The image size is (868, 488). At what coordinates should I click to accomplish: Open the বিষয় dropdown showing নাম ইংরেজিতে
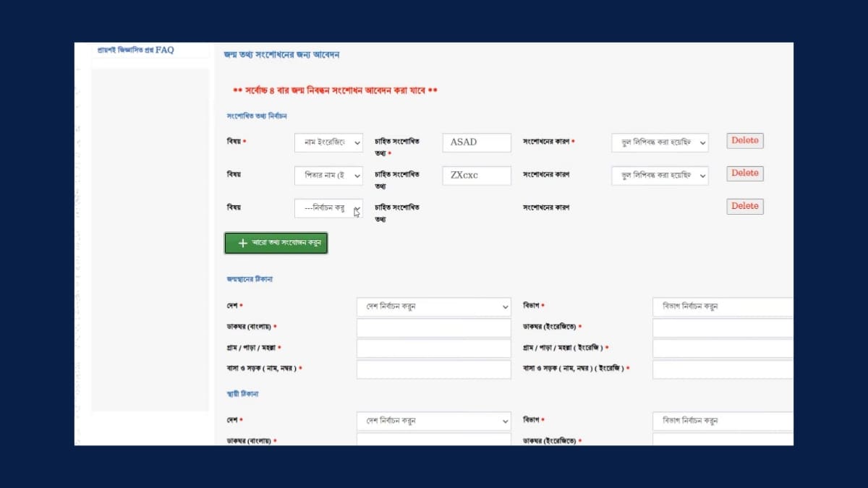(x=328, y=142)
